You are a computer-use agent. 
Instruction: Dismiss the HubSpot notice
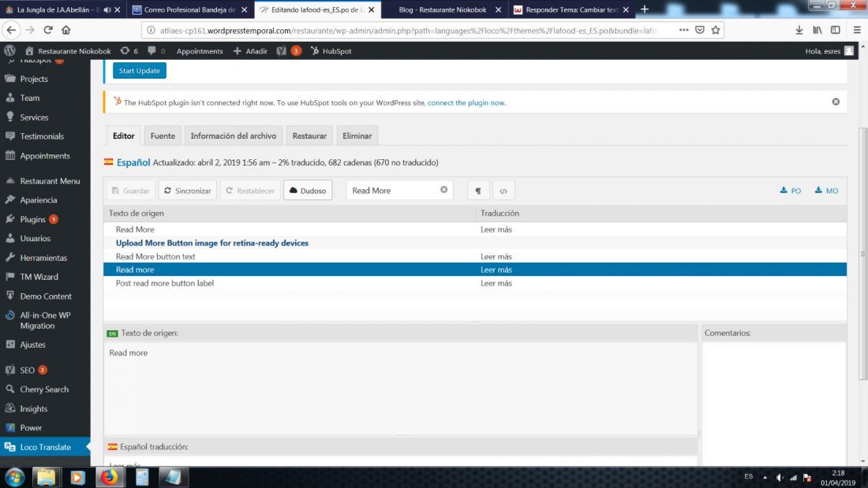[x=836, y=102]
